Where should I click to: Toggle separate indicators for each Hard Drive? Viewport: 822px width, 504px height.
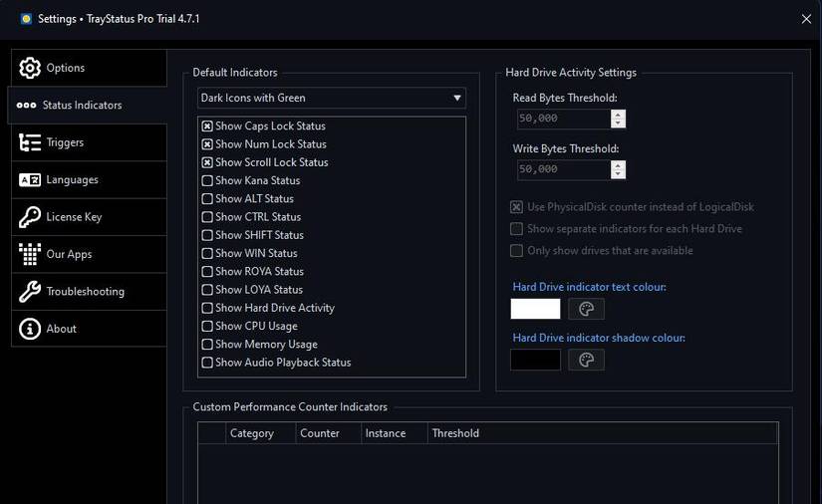click(x=516, y=229)
